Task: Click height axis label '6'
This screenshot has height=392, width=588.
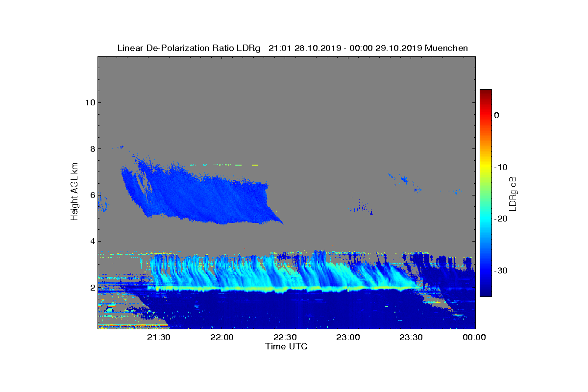Action: pyautogui.click(x=92, y=195)
